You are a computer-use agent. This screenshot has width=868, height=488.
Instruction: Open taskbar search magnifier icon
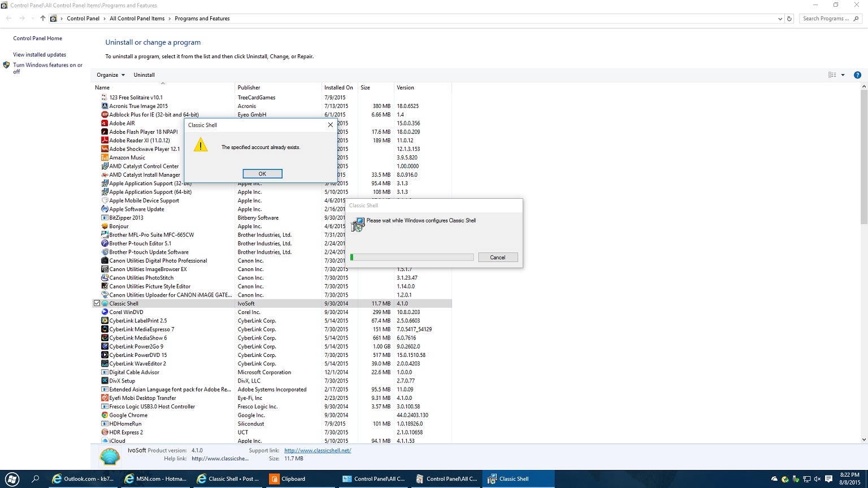click(x=36, y=479)
